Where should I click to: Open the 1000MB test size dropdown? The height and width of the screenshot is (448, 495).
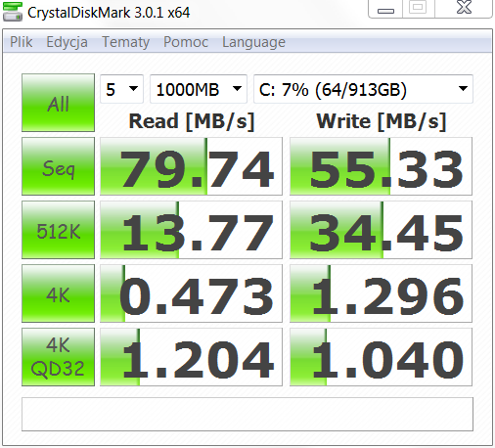pos(199,89)
